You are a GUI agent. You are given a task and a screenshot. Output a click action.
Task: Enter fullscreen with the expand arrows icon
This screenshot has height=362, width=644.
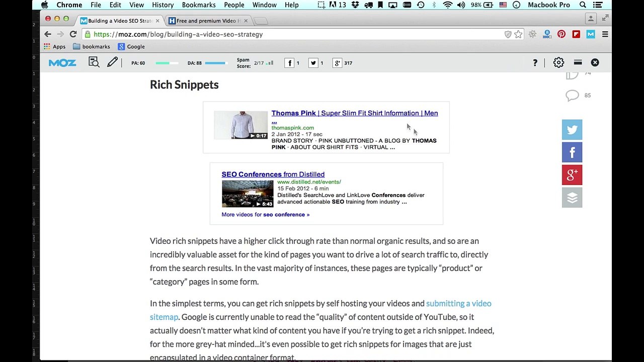(x=605, y=18)
